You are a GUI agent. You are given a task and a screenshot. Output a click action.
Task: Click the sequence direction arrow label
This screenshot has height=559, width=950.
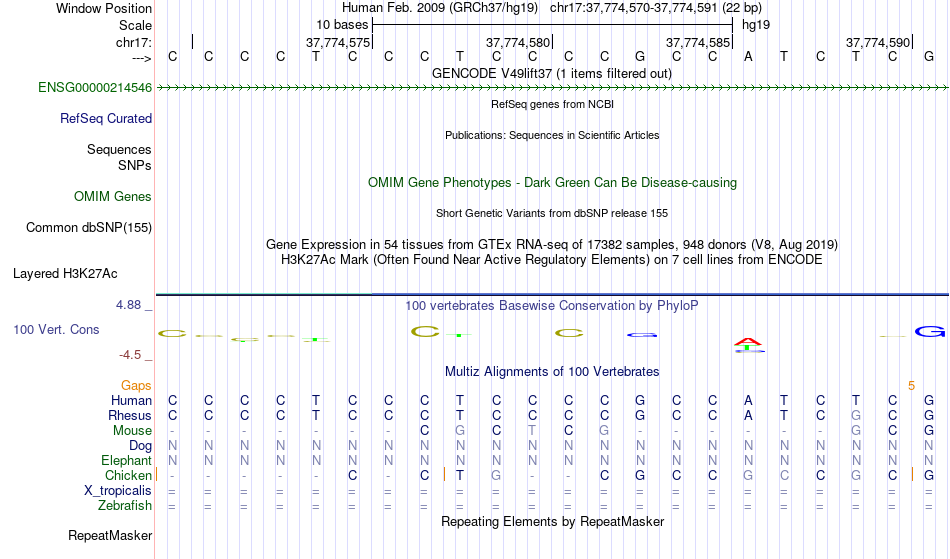click(142, 58)
